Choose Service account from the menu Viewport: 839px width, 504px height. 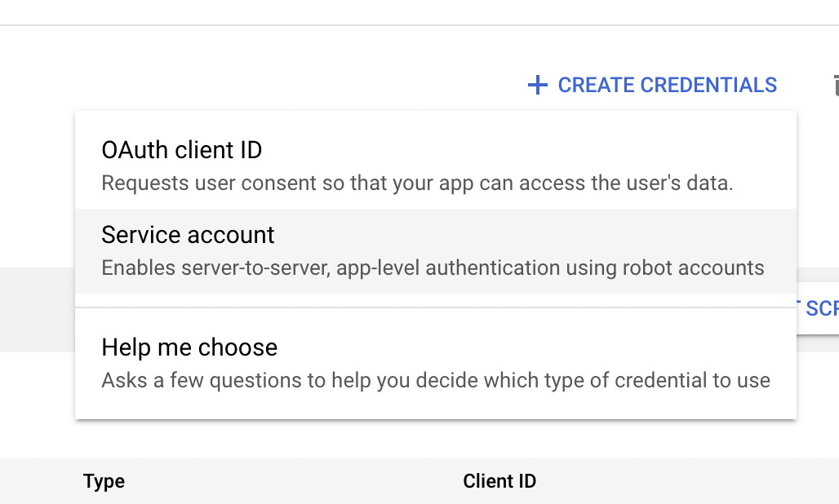[188, 235]
